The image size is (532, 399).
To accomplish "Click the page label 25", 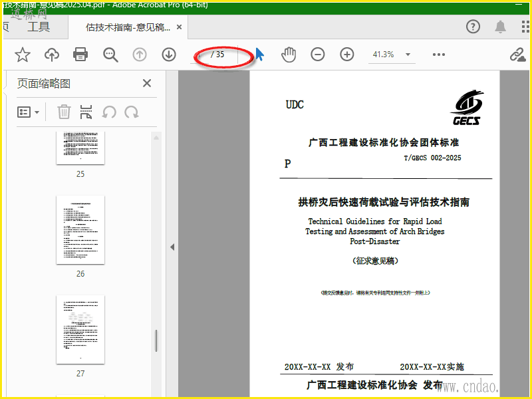I will (80, 174).
